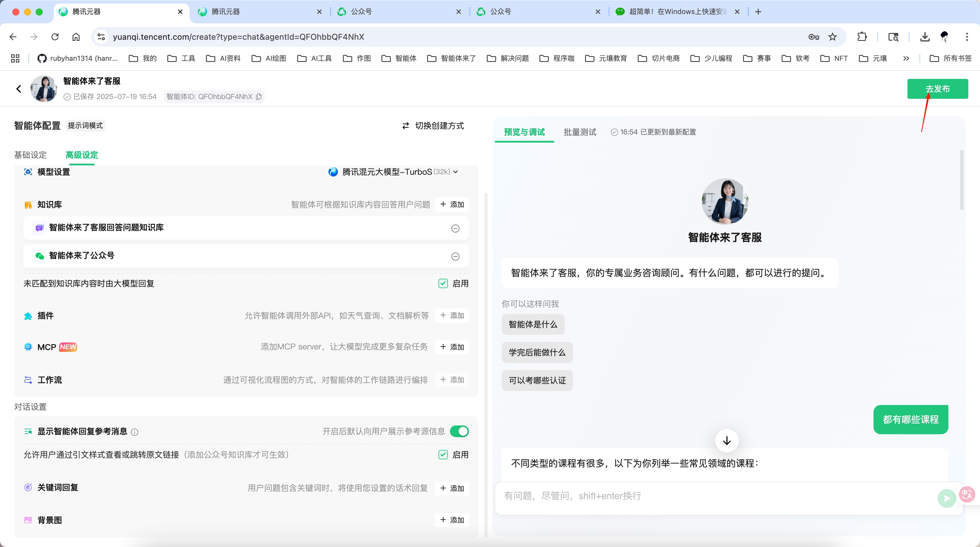The height and width of the screenshot is (547, 980).
Task: Uncheck 启用 for 允许用户通过引文样式查看
Action: point(443,455)
